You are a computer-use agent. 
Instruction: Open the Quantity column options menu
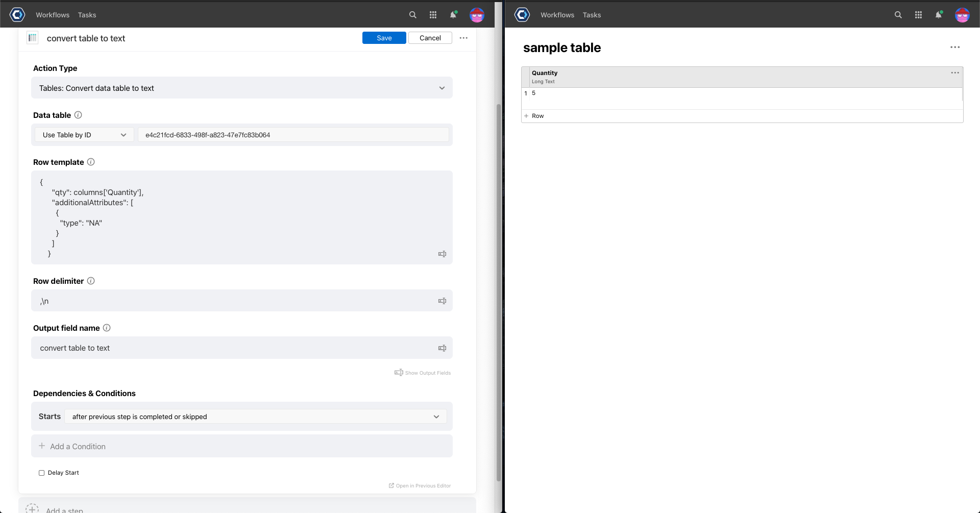(x=955, y=72)
